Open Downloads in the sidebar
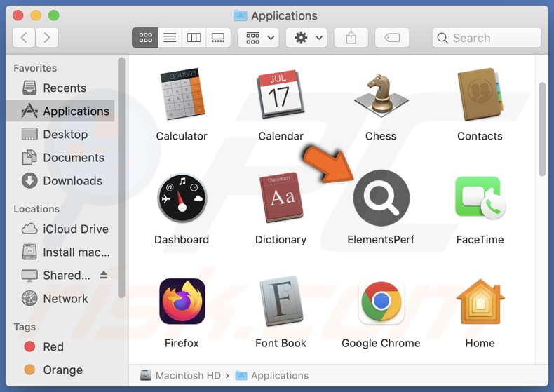554x392 pixels. (60, 181)
